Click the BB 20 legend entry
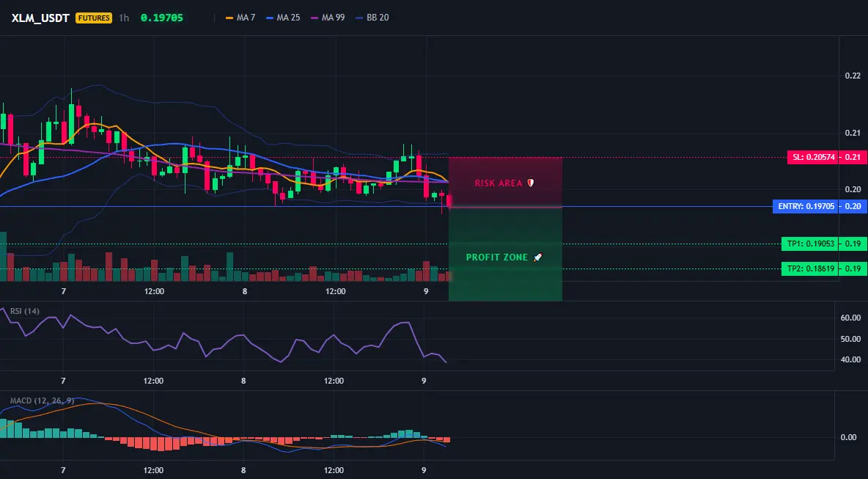The width and height of the screenshot is (868, 479). [372, 18]
